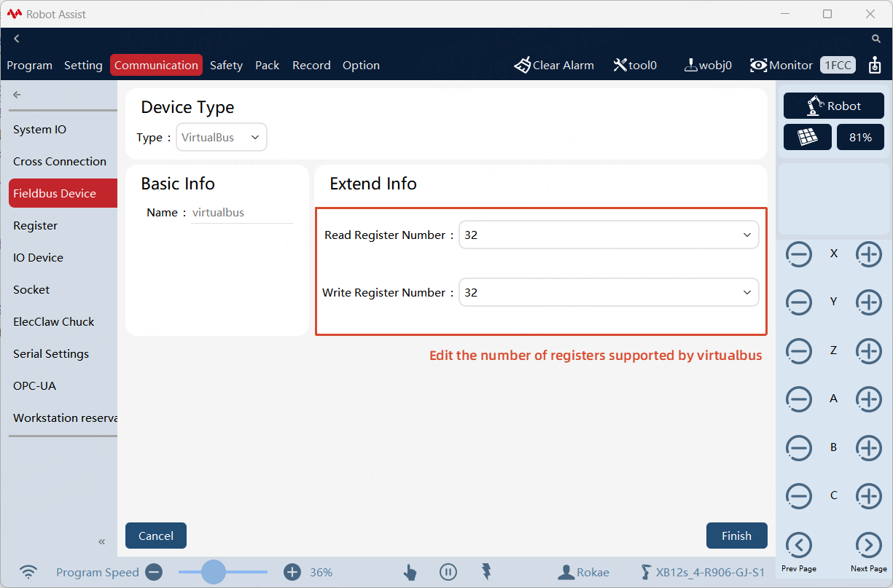Increase X axis with plus button
This screenshot has height=588, width=893.
coord(868,254)
